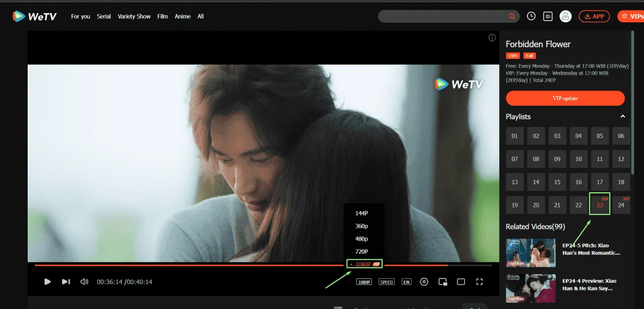The image size is (644, 309).
Task: Open the 1080P quality selector
Action: pos(364,282)
